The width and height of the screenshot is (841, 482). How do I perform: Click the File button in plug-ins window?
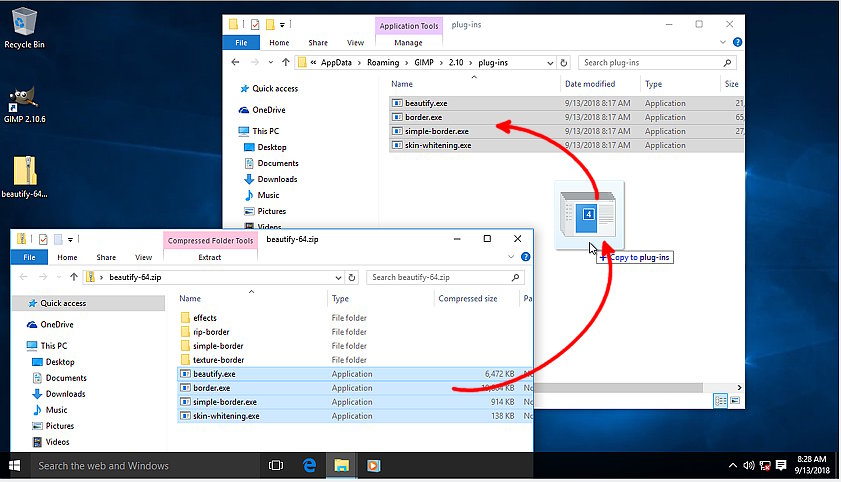tap(241, 43)
